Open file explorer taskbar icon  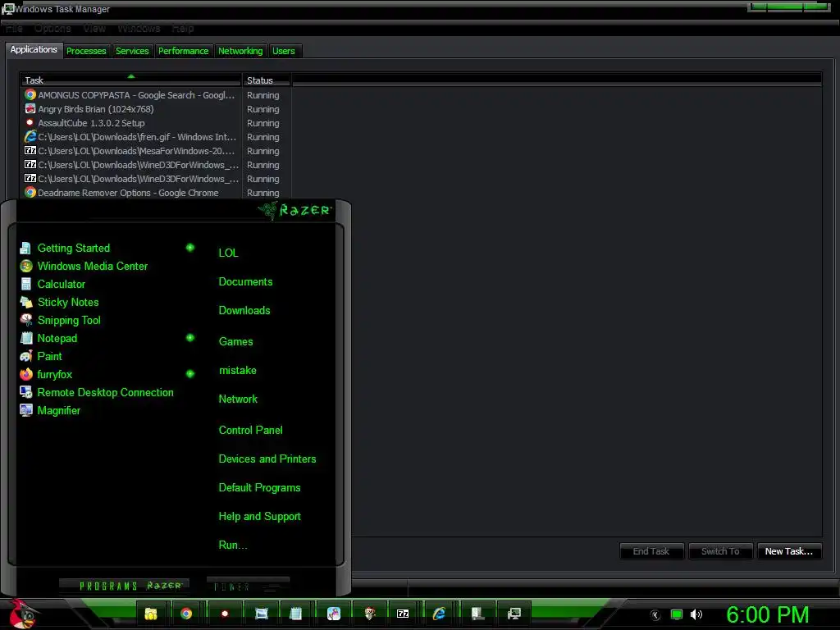(151, 614)
